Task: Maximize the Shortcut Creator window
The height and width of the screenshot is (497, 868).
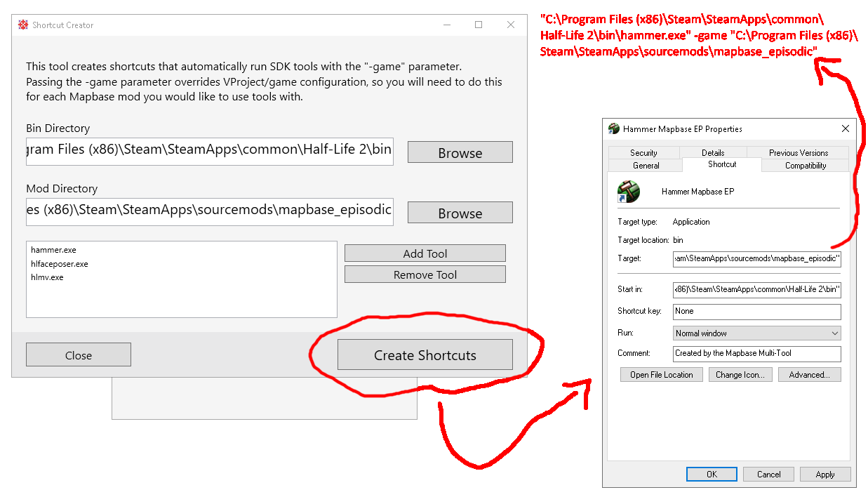Action: tap(479, 25)
